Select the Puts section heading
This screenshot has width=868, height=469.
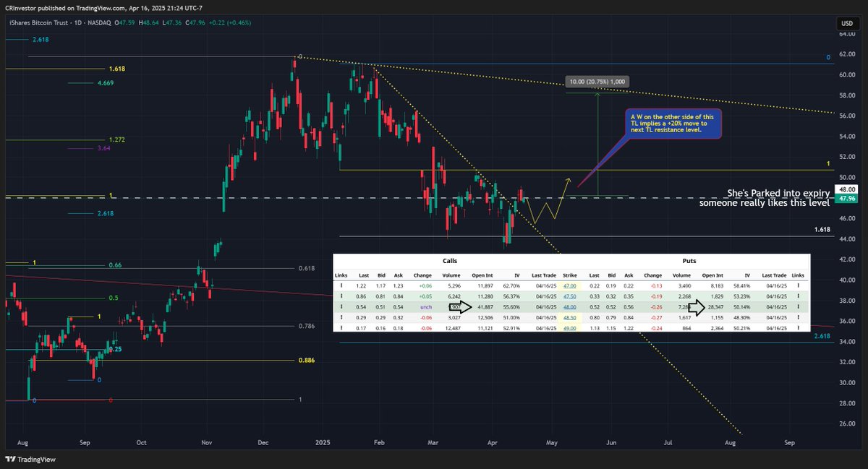[x=690, y=260]
